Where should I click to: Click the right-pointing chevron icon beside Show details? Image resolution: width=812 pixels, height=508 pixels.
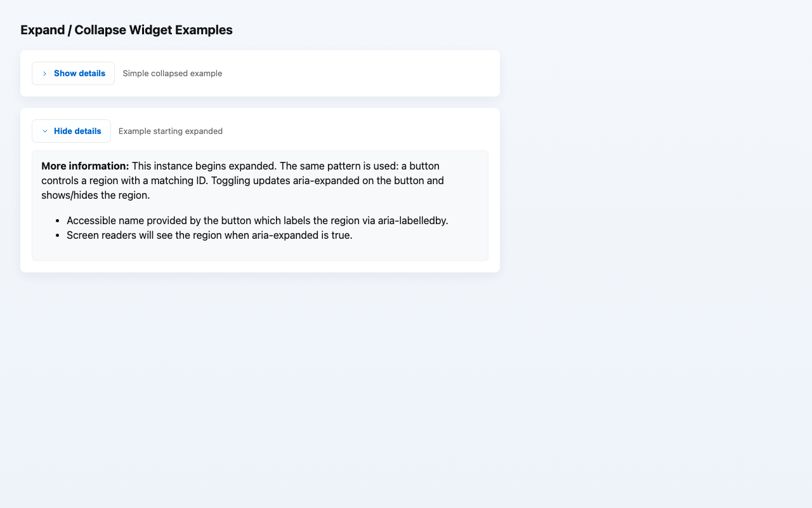tap(44, 73)
